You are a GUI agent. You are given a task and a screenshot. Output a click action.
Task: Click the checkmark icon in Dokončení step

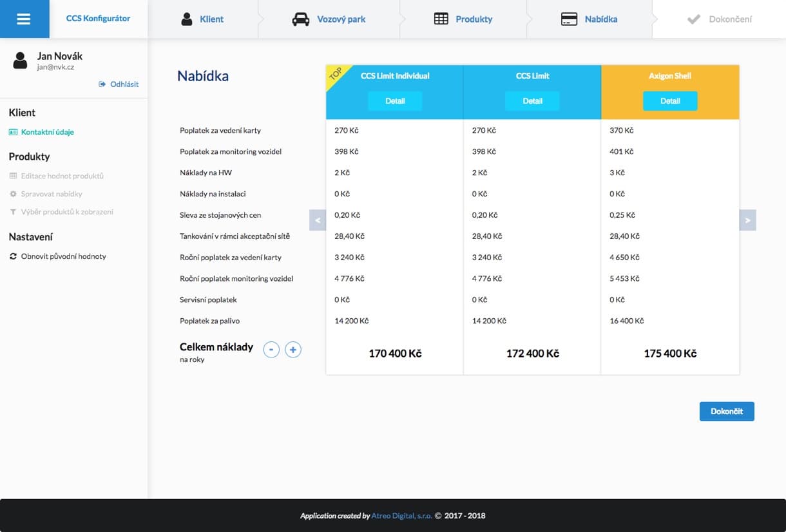coord(694,19)
